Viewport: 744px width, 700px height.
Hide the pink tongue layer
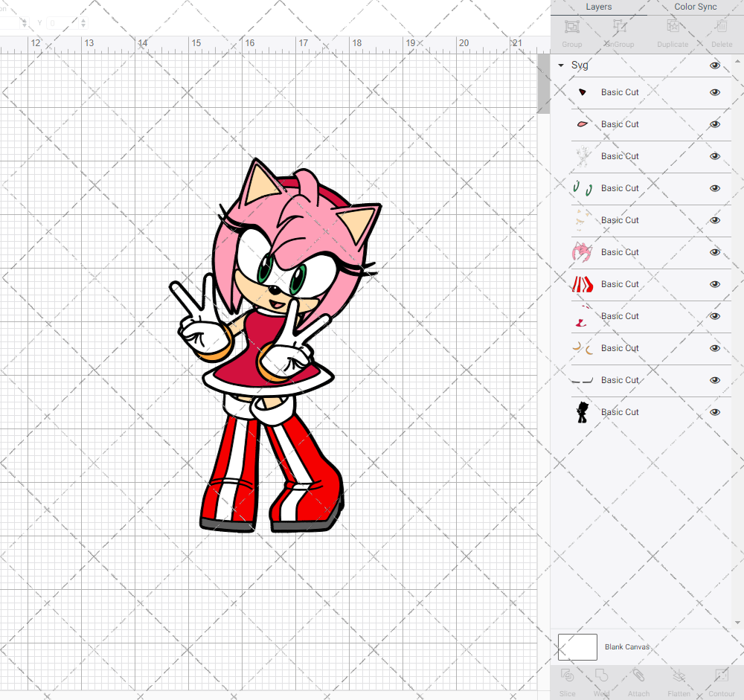[714, 124]
